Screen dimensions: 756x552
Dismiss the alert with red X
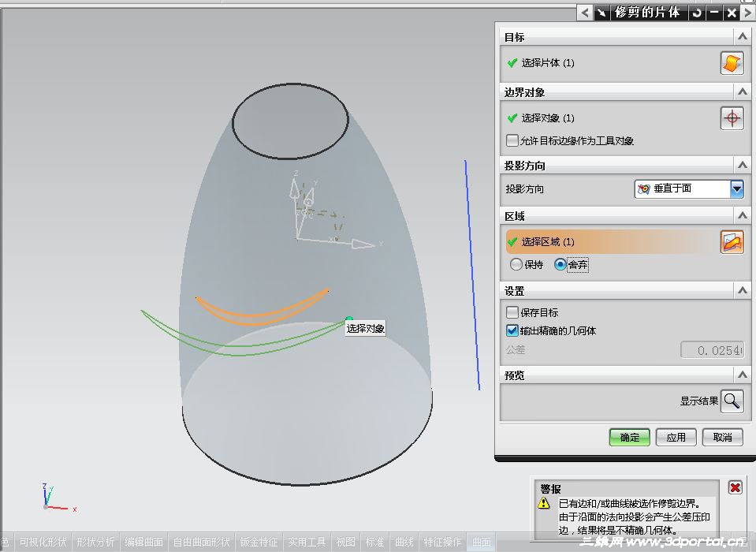click(735, 487)
